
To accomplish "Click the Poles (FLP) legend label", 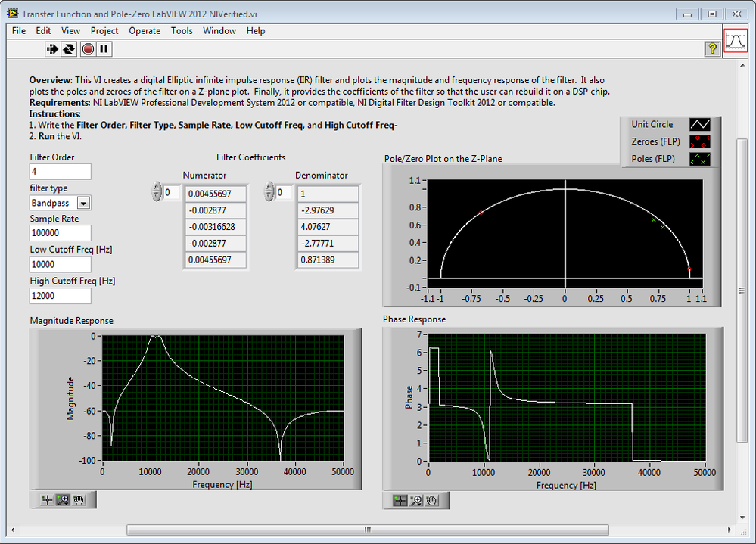I will coord(653,159).
